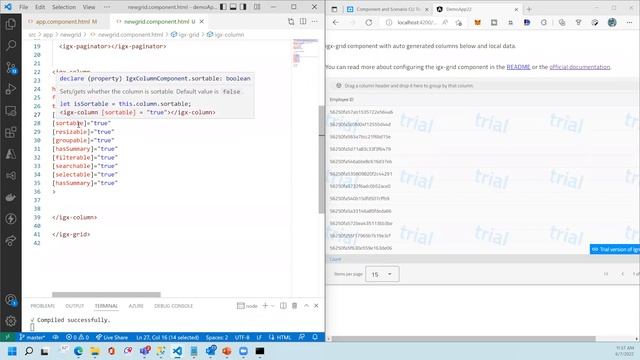The image size is (640, 360).
Task: Toggle the bottom Panel layout button
Action: [233, 7]
